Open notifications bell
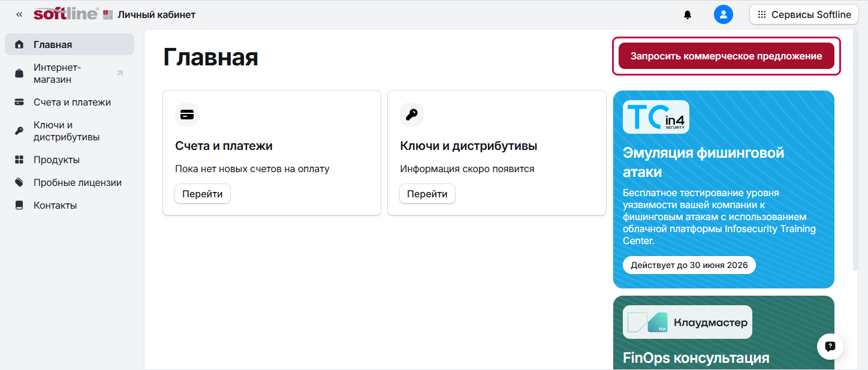Image resolution: width=868 pixels, height=370 pixels. [688, 15]
